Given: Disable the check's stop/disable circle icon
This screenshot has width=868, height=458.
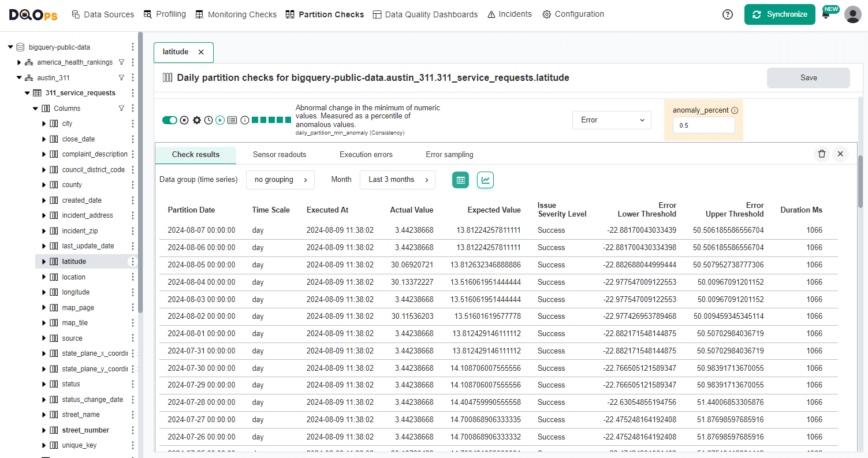Looking at the screenshot, I should pos(184,120).
